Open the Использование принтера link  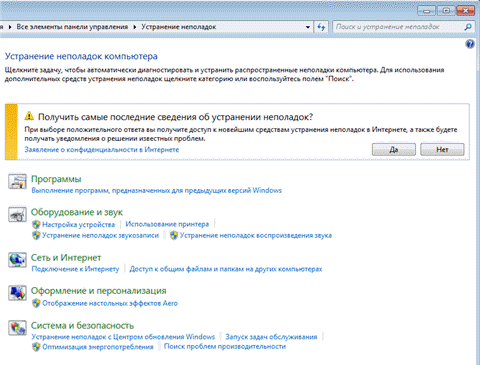pyautogui.click(x=167, y=224)
